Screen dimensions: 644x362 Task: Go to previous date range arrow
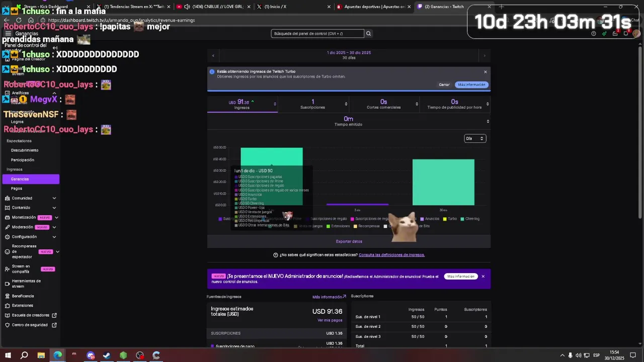pyautogui.click(x=213, y=56)
